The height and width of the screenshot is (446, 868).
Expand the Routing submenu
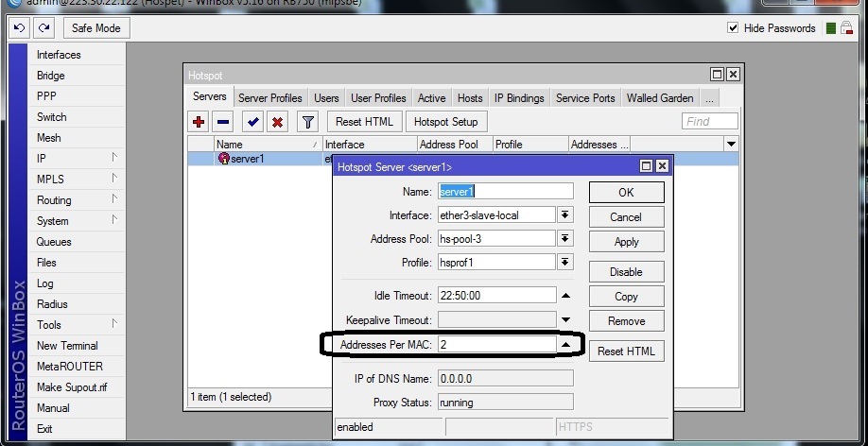pos(114,199)
